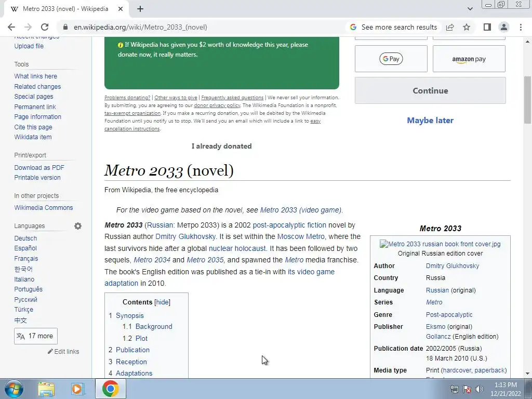Go back to the previous page
This screenshot has height=399, width=532.
click(x=11, y=27)
